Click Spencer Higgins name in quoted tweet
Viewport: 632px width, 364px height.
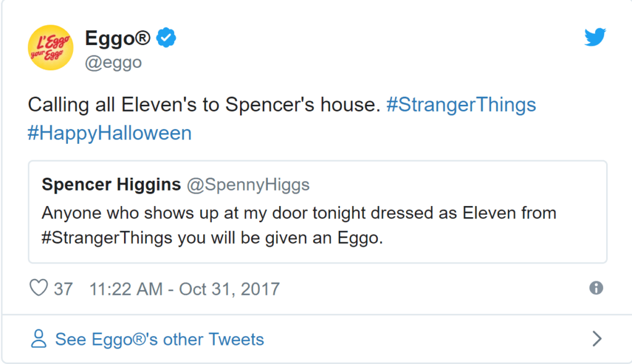111,184
